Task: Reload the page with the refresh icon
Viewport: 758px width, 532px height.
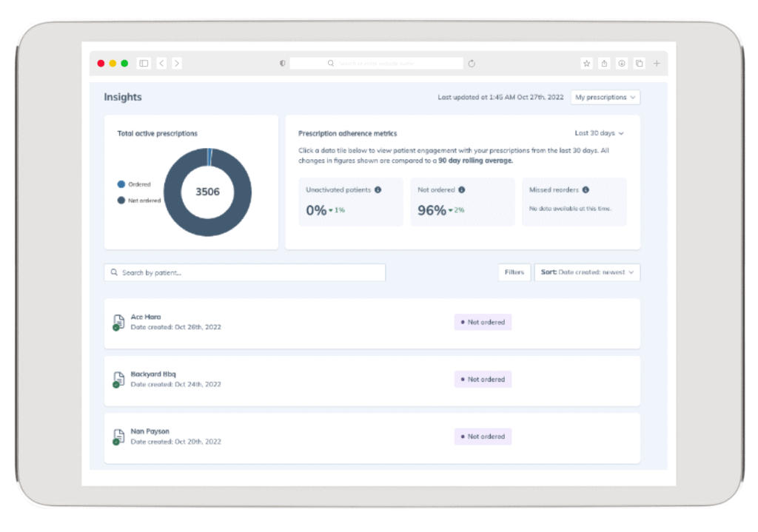Action: tap(472, 64)
